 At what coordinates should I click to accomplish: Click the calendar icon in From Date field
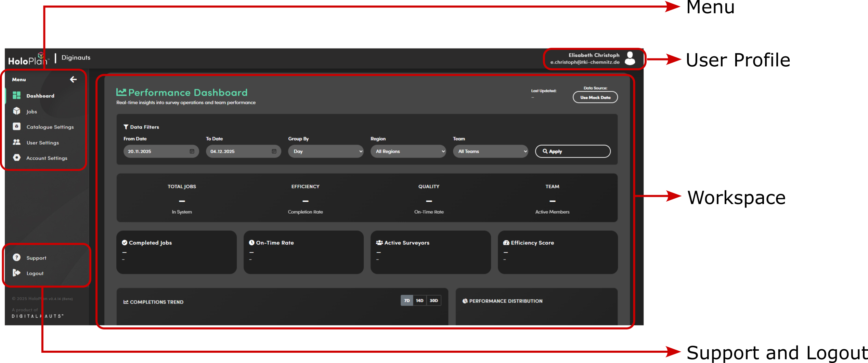point(193,151)
